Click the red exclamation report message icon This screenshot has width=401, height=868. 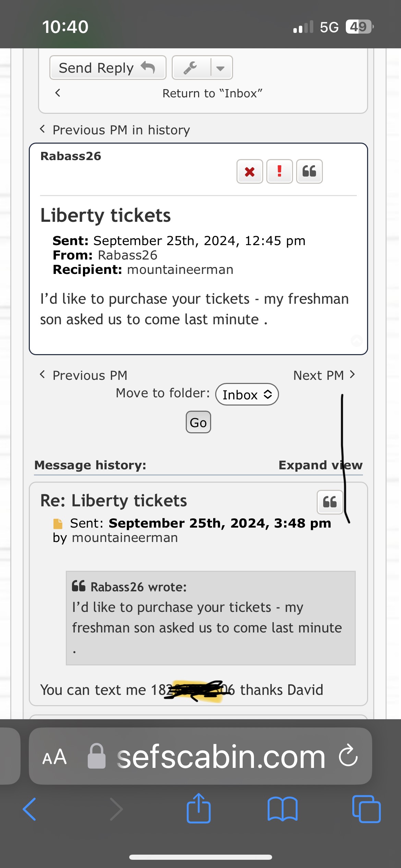point(279,171)
